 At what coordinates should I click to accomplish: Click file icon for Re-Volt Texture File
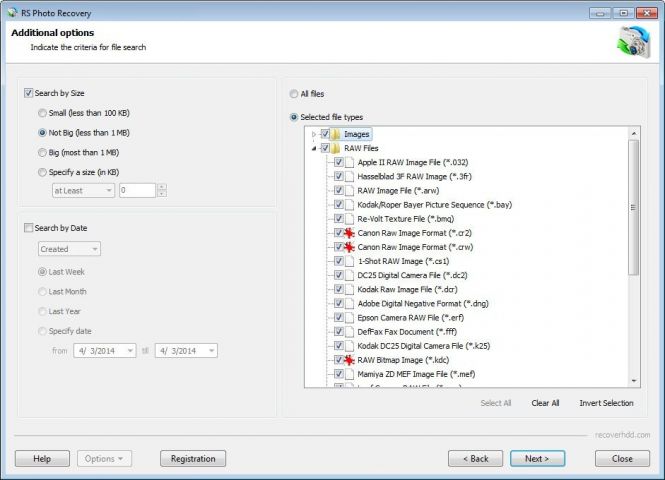[349, 219]
